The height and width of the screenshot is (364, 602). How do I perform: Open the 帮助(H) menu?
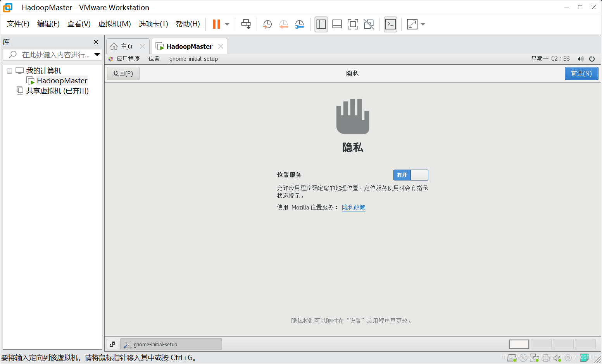[x=188, y=24]
